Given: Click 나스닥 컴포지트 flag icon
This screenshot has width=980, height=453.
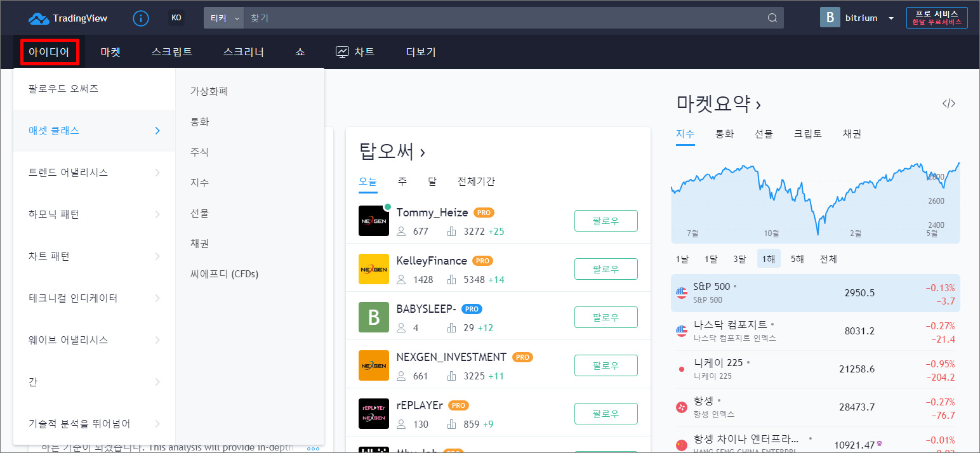Looking at the screenshot, I should click(x=682, y=331).
